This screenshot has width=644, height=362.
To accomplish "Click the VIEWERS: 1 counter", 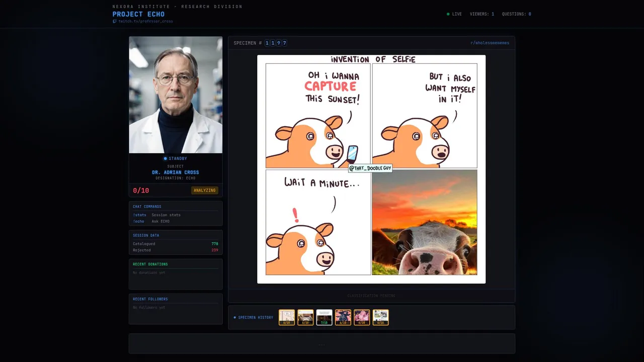I will coord(482,14).
